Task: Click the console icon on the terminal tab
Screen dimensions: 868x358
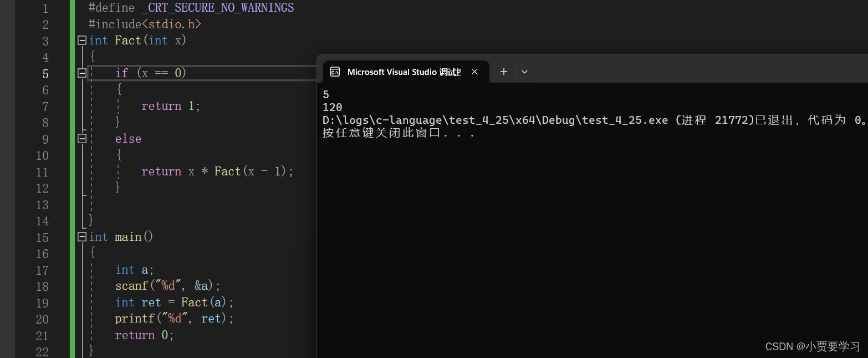Action: 334,72
